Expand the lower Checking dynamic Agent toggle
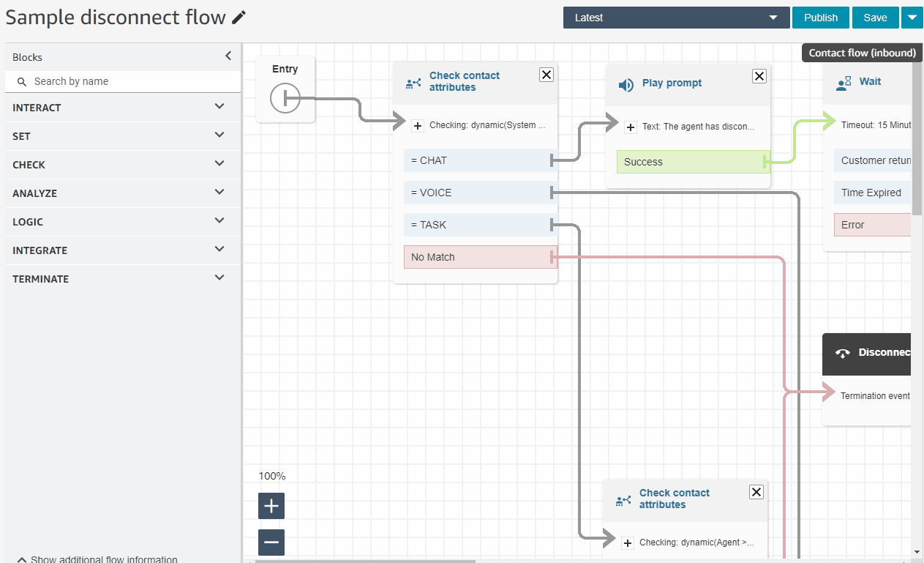This screenshot has width=924, height=563. [628, 543]
